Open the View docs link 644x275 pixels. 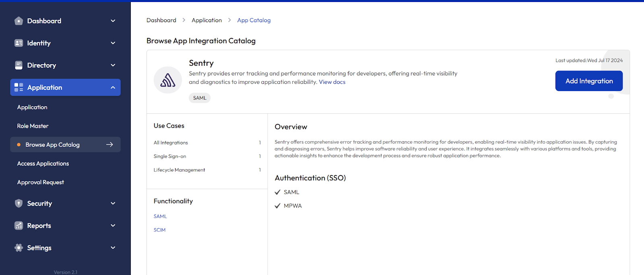point(332,82)
